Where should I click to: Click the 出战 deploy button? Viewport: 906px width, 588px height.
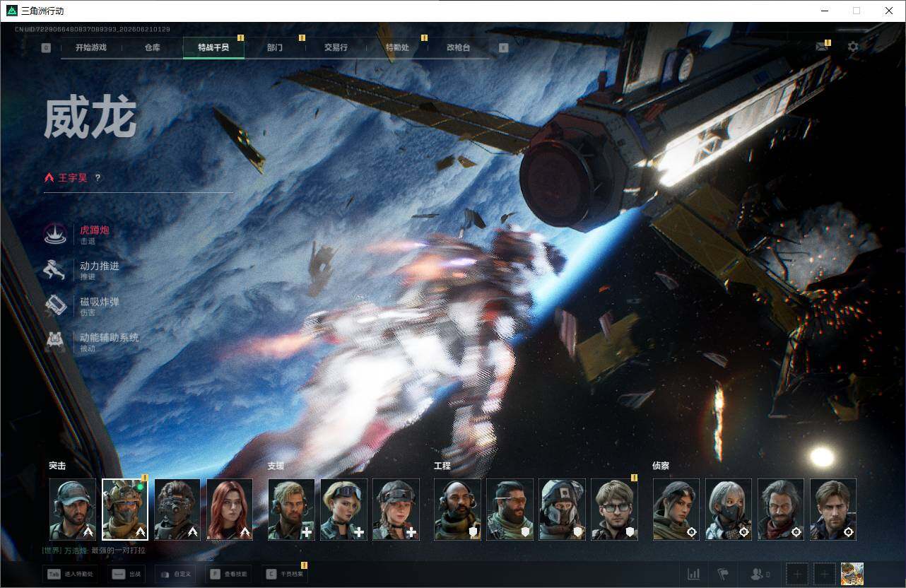127,574
